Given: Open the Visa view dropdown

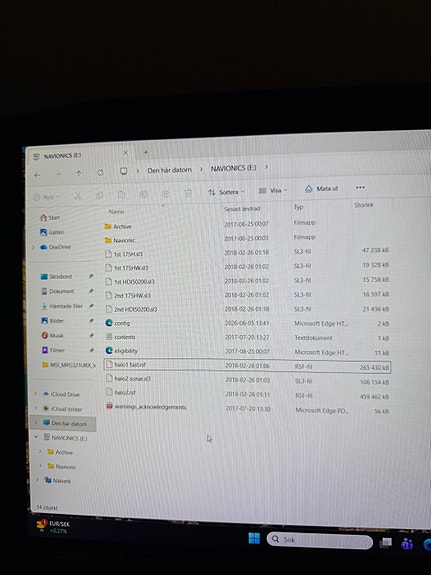Looking at the screenshot, I should point(273,191).
